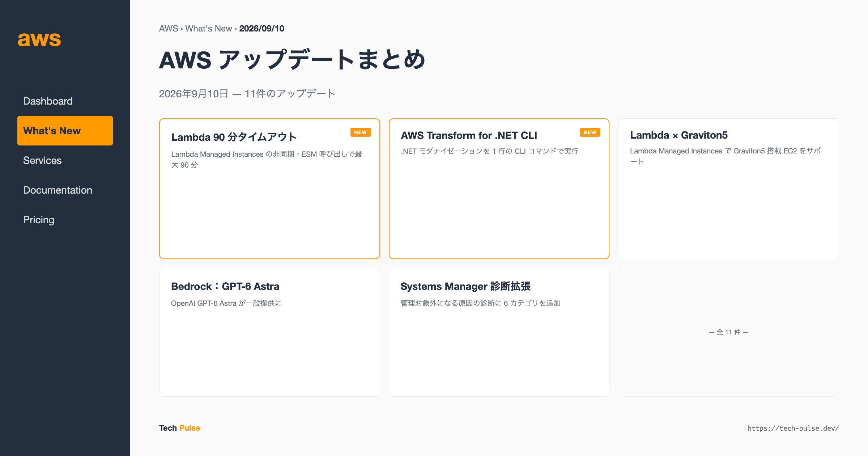Open the Bedrock GPT-6 Astra card
Image resolution: width=868 pixels, height=456 pixels.
[269, 332]
